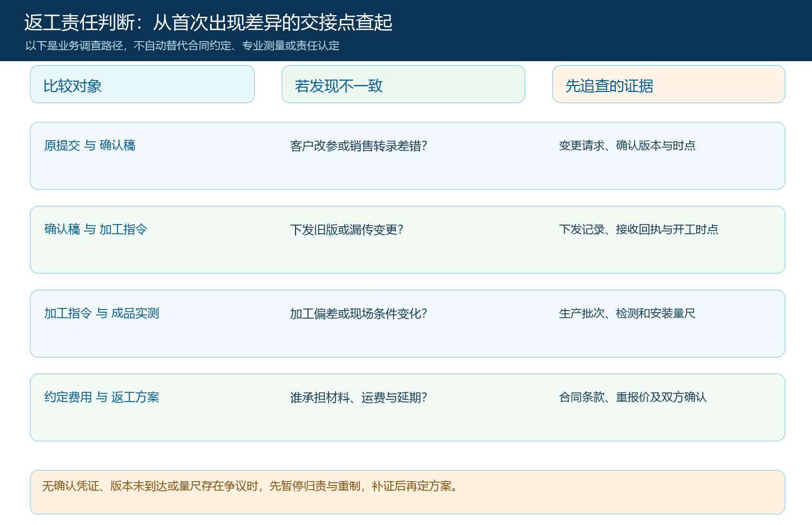The width and height of the screenshot is (812, 525).
Task: Select the 原提交 与 确认稿 row label
Action: tap(90, 146)
